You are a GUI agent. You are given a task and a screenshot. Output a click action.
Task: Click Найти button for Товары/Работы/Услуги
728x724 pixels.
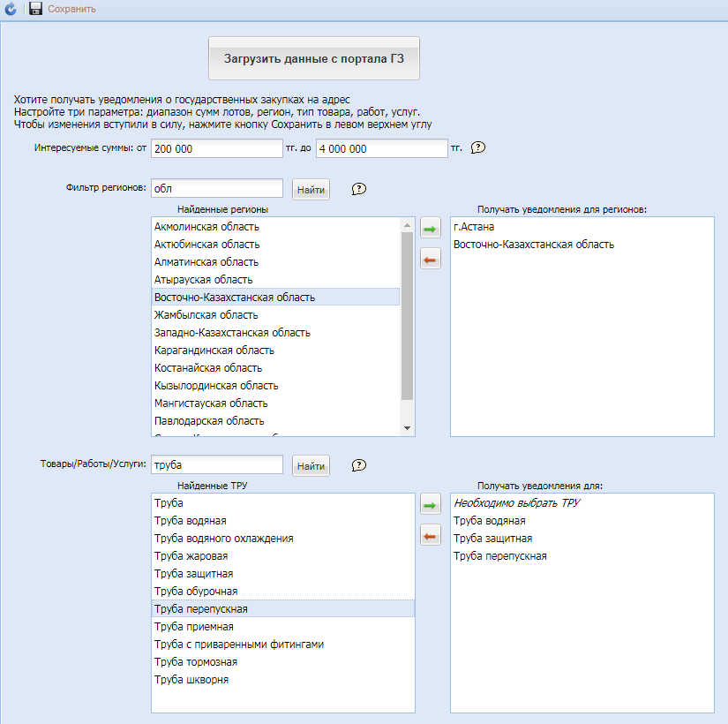[311, 466]
